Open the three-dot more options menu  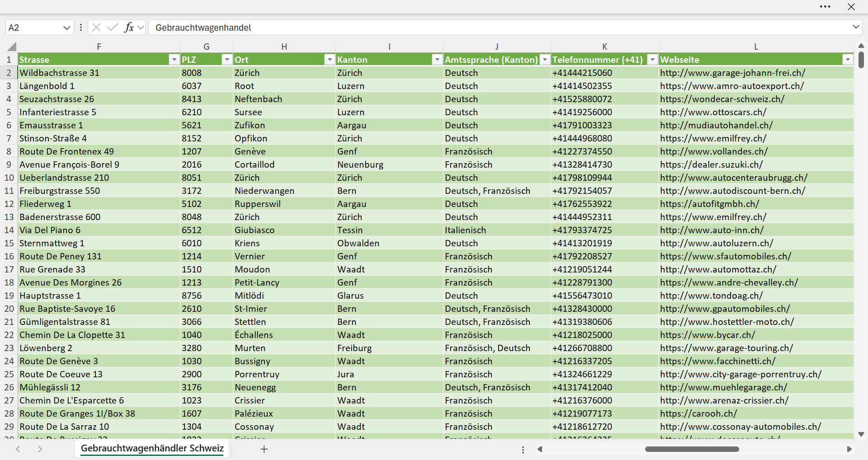(x=825, y=7)
